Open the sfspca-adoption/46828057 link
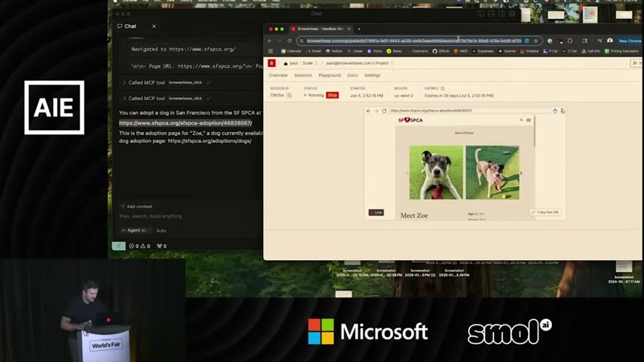Image resolution: width=644 pixels, height=362 pixels. tap(185, 123)
